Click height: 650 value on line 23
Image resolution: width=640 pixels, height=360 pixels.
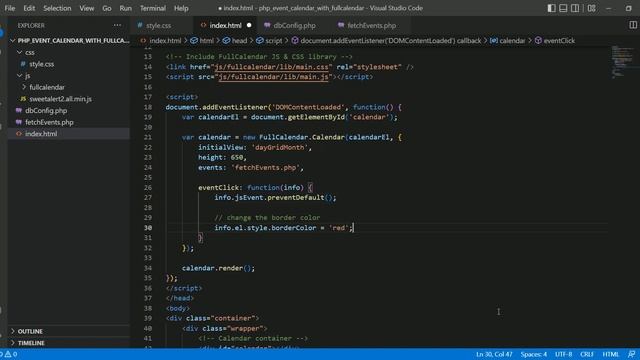(x=236, y=157)
